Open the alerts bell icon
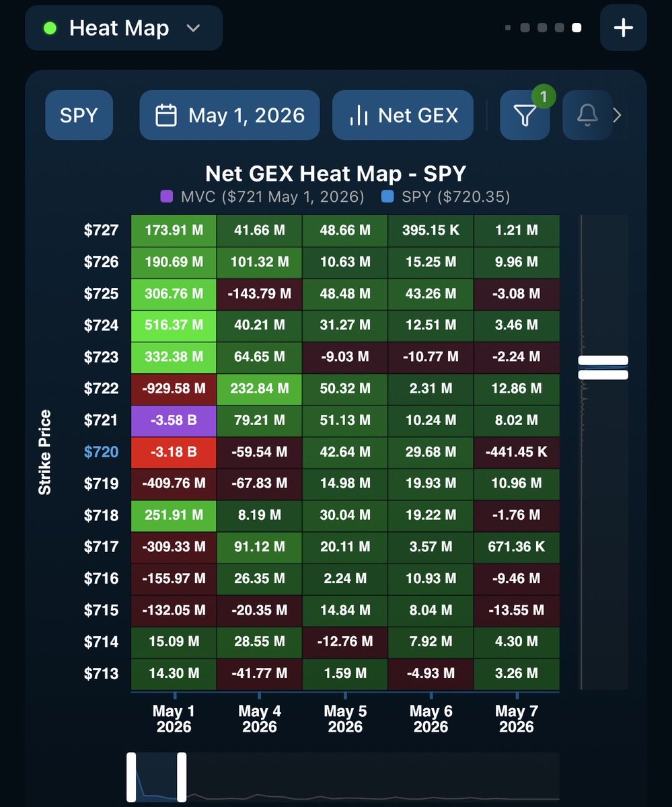The width and height of the screenshot is (672, 807). click(x=587, y=116)
